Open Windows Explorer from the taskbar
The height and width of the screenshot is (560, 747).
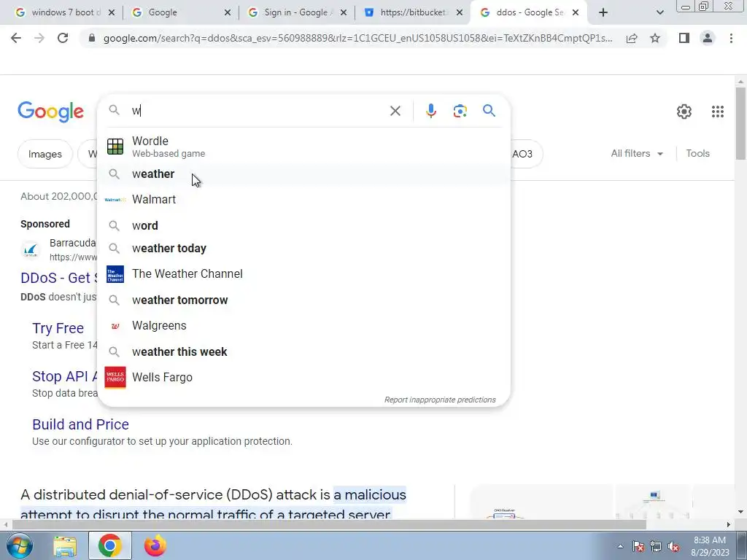(x=65, y=545)
